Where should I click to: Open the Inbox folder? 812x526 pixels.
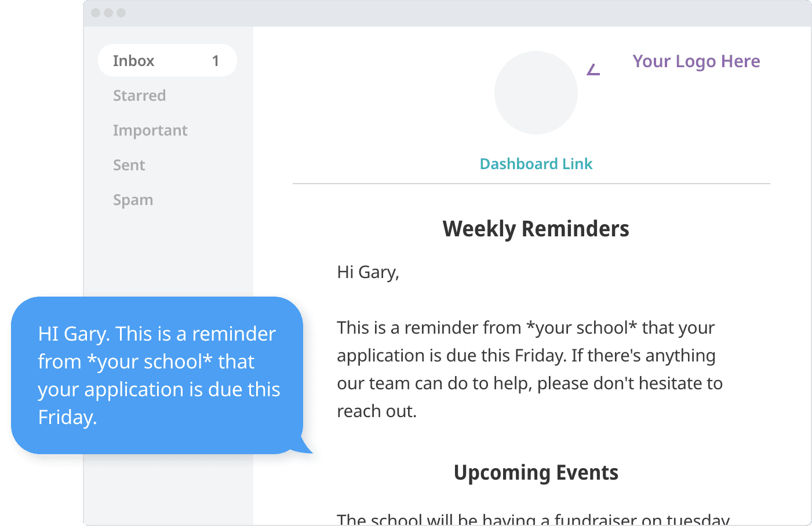click(134, 60)
